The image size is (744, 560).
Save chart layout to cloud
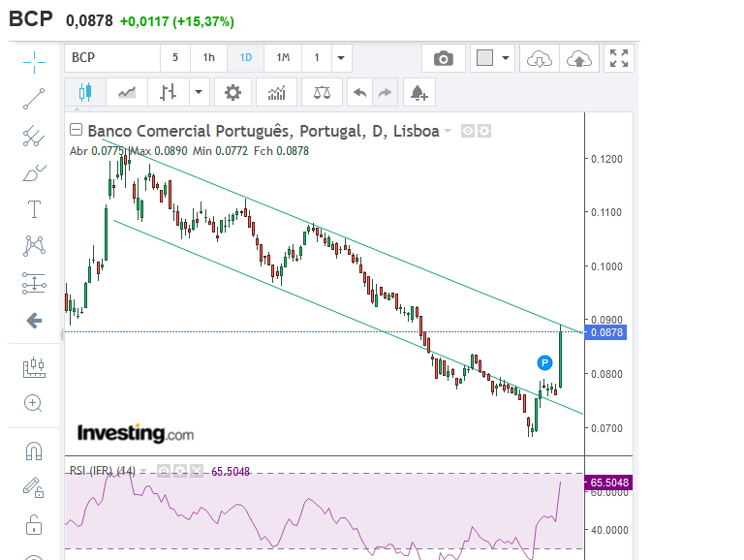tap(579, 58)
